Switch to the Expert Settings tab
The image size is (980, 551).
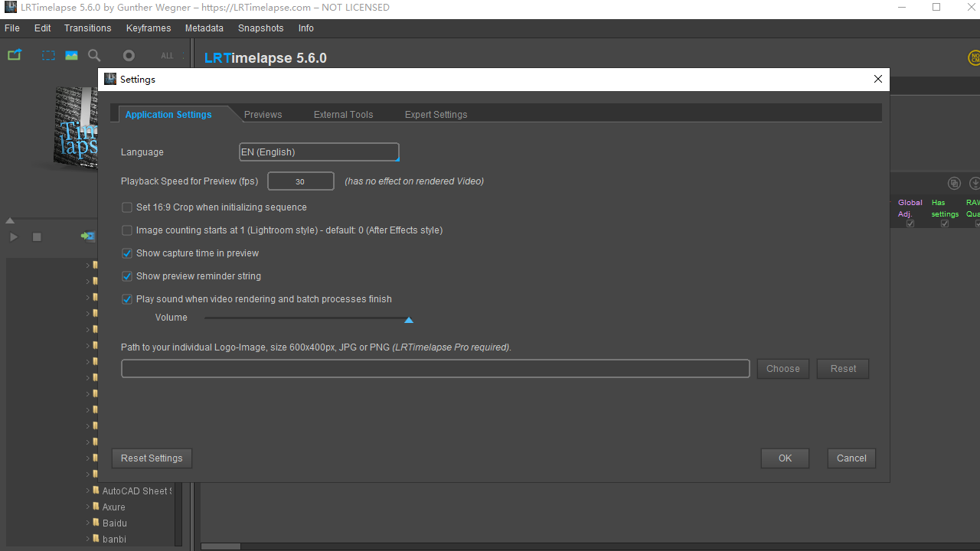436,115
